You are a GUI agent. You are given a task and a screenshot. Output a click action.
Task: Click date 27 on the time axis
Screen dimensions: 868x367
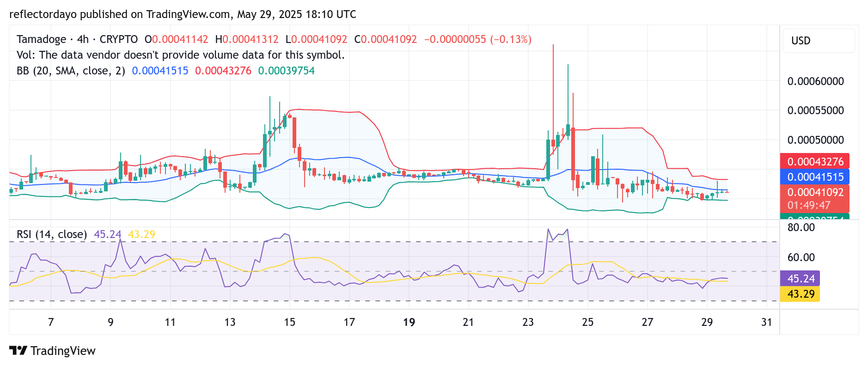tap(647, 322)
